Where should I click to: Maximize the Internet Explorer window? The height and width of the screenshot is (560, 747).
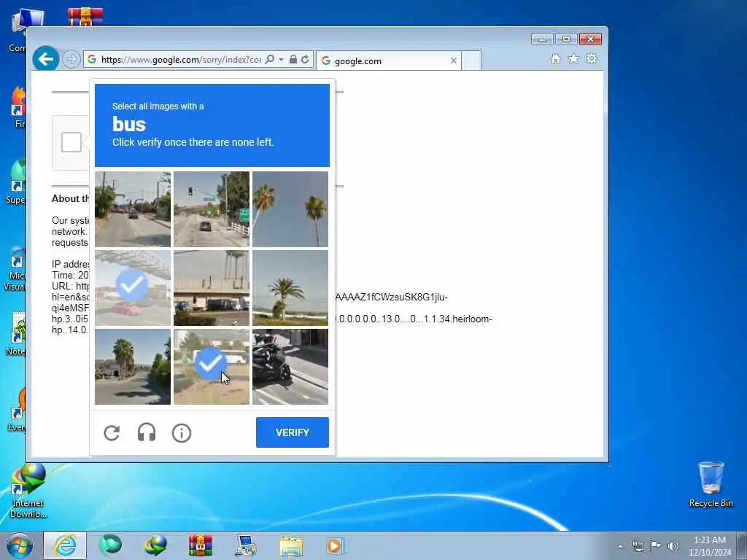tap(566, 39)
